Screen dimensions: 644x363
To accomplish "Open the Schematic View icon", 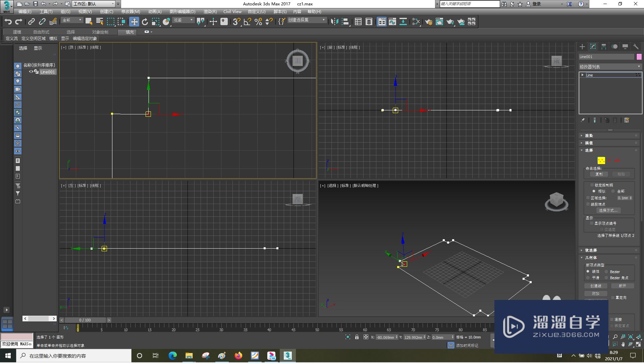I will tap(403, 22).
